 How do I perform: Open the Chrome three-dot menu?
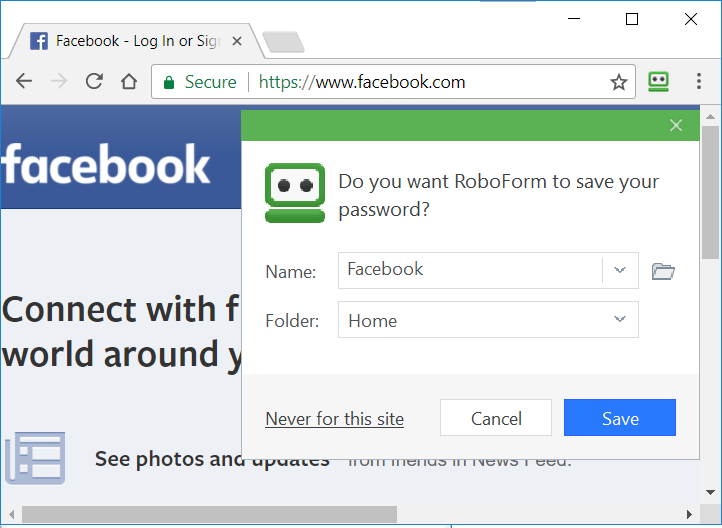[x=699, y=81]
